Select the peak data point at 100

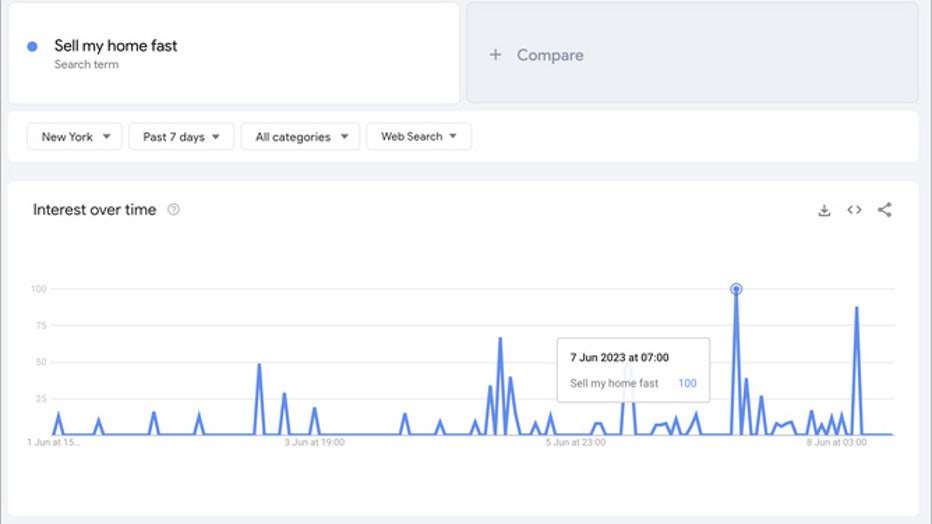pyautogui.click(x=736, y=289)
